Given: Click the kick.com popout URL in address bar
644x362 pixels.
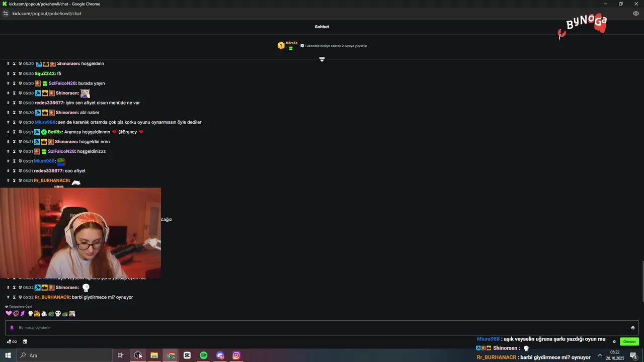Looking at the screenshot, I should coord(47,14).
